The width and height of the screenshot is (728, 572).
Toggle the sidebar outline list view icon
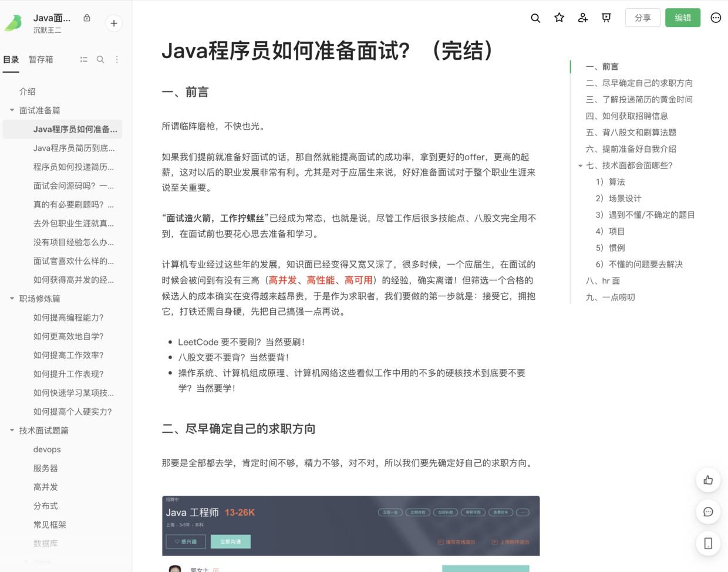(x=84, y=60)
